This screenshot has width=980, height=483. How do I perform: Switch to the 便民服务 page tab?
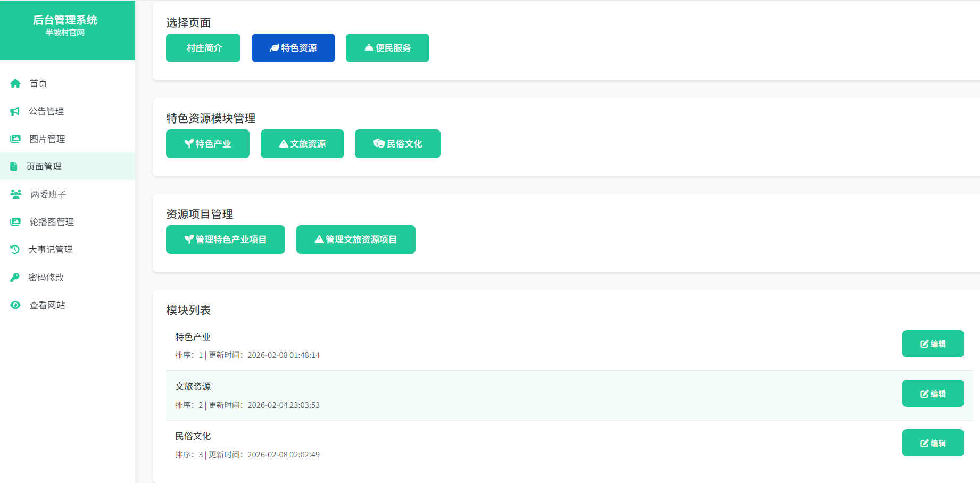(x=387, y=48)
